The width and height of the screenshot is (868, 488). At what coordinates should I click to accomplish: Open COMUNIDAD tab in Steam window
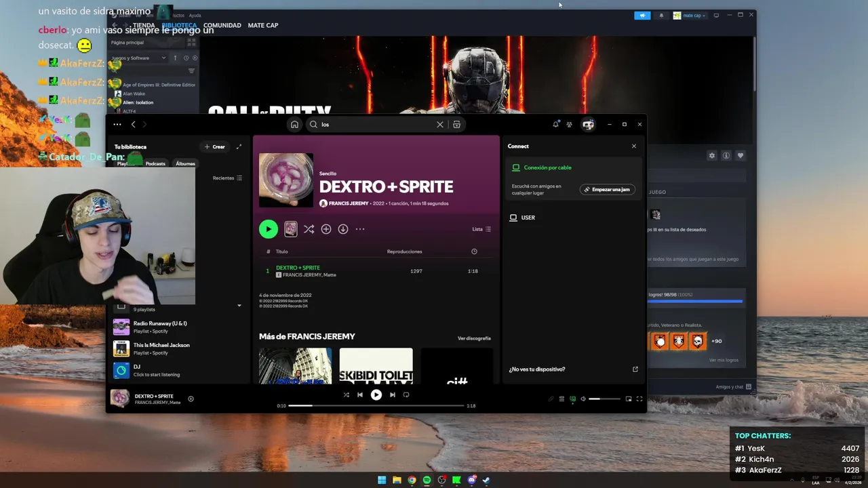pyautogui.click(x=222, y=25)
